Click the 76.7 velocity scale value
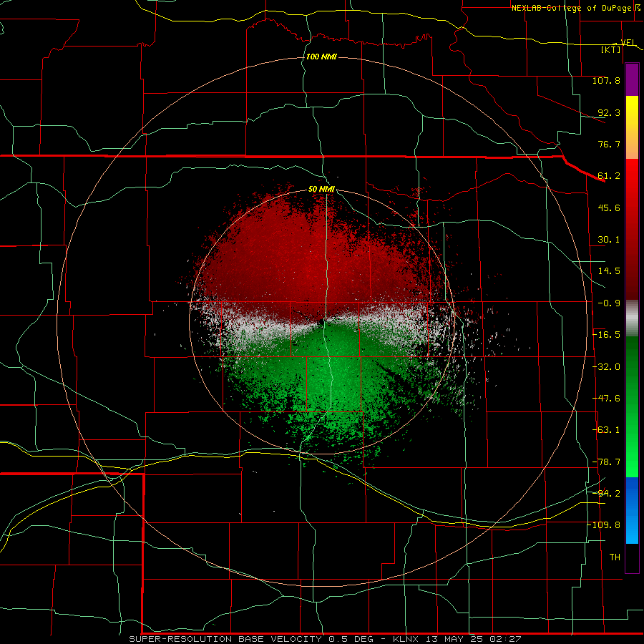The width and height of the screenshot is (644, 644). [609, 144]
